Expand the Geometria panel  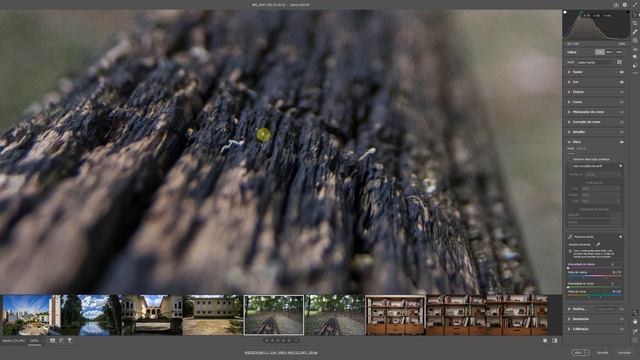click(569, 319)
